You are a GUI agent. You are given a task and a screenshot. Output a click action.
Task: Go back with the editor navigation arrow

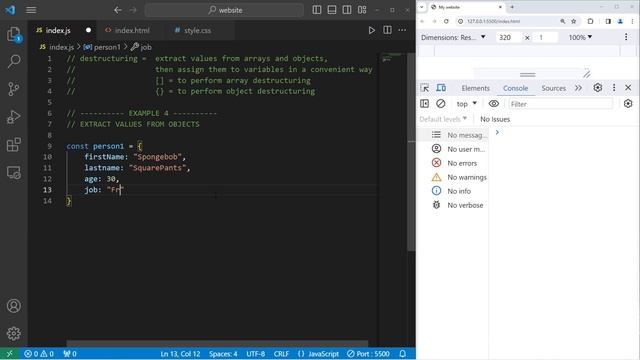[118, 10]
